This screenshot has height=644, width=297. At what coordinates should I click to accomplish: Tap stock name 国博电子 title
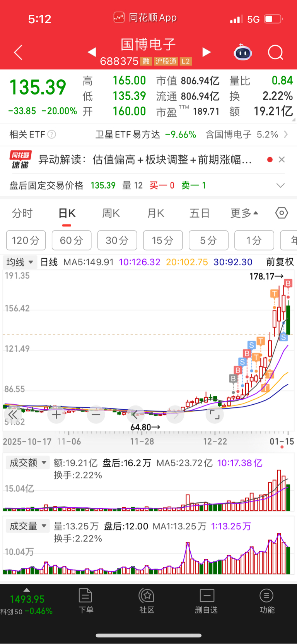point(148,45)
